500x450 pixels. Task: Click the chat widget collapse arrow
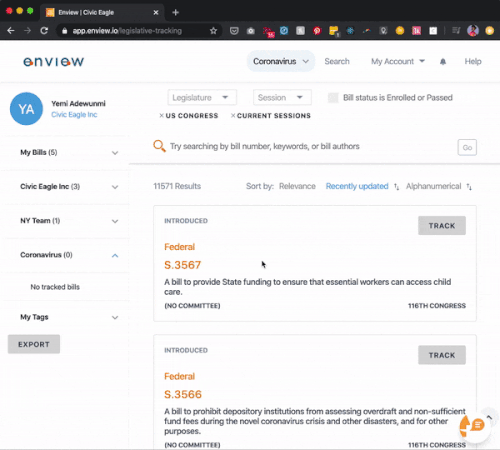pyautogui.click(x=489, y=417)
